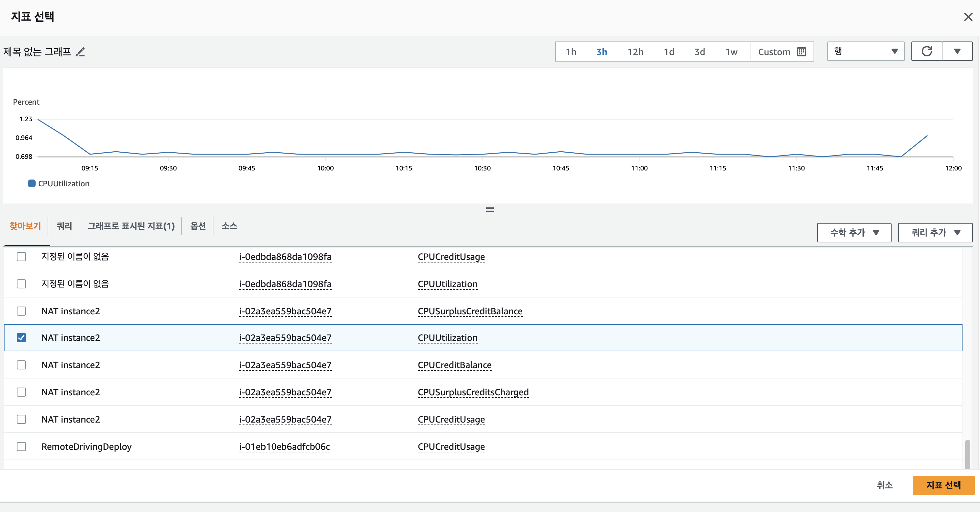Open the refresh options dropdown arrow
This screenshot has width=980, height=512.
pos(957,52)
